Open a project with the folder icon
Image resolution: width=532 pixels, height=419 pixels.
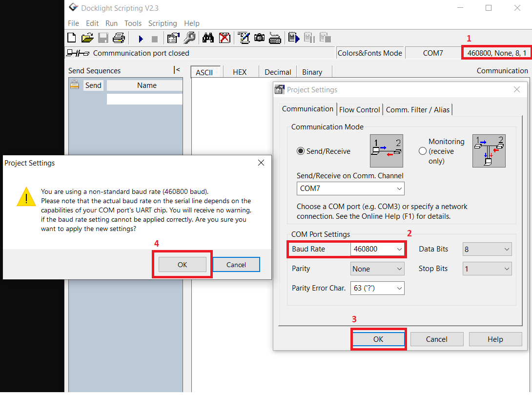point(87,38)
